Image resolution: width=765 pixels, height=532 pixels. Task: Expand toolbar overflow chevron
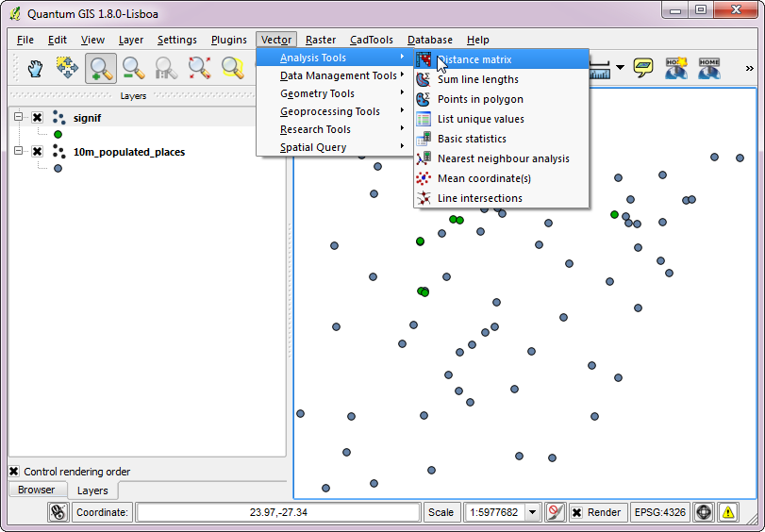click(x=750, y=68)
